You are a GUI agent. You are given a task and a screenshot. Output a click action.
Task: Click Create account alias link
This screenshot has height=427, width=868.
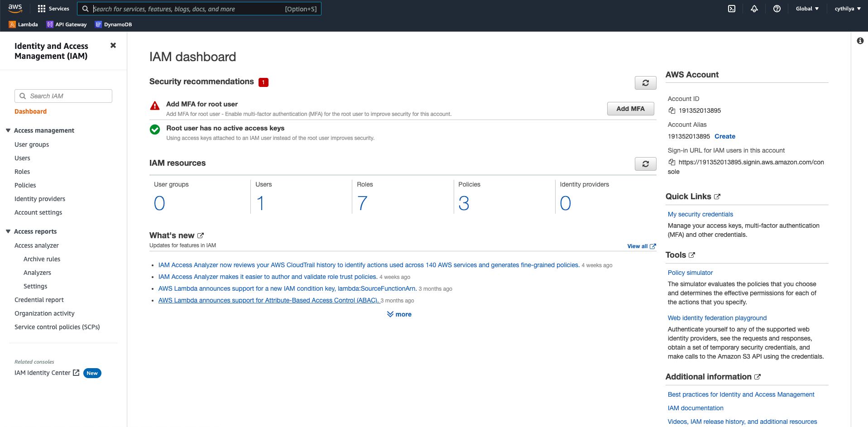click(725, 136)
